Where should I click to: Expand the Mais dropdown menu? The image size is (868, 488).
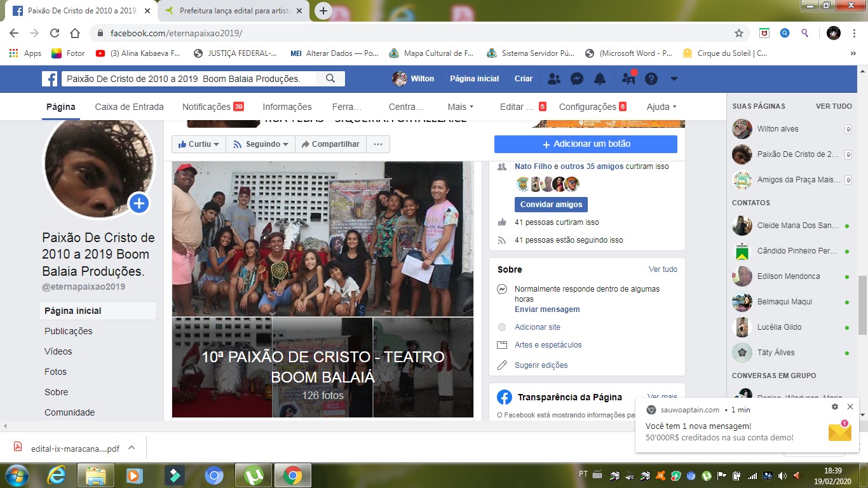pyautogui.click(x=461, y=107)
